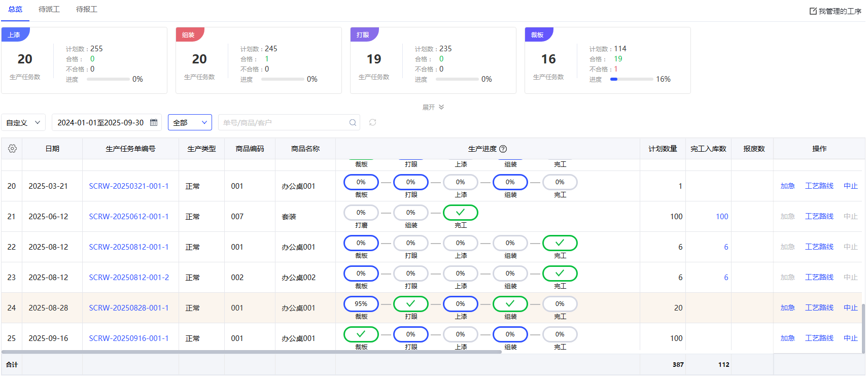Image resolution: width=868 pixels, height=377 pixels.
Task: Click 中止 for row 24
Action: pyautogui.click(x=850, y=308)
